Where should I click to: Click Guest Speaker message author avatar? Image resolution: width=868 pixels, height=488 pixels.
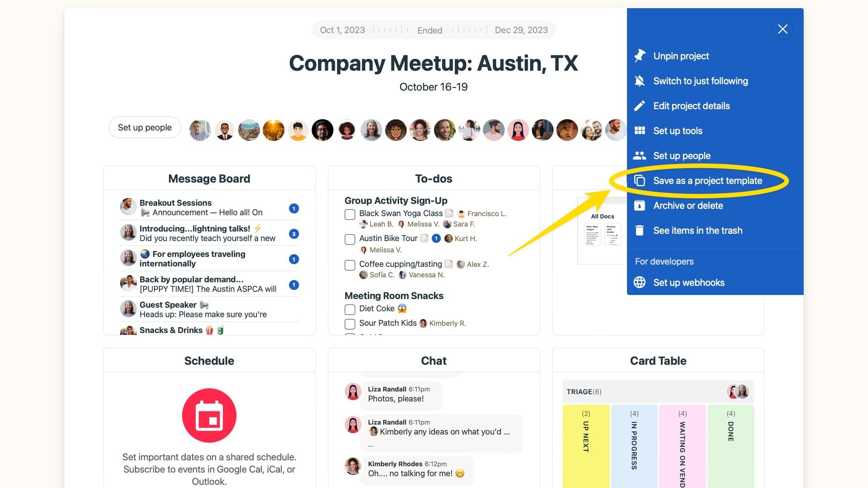[x=128, y=309]
